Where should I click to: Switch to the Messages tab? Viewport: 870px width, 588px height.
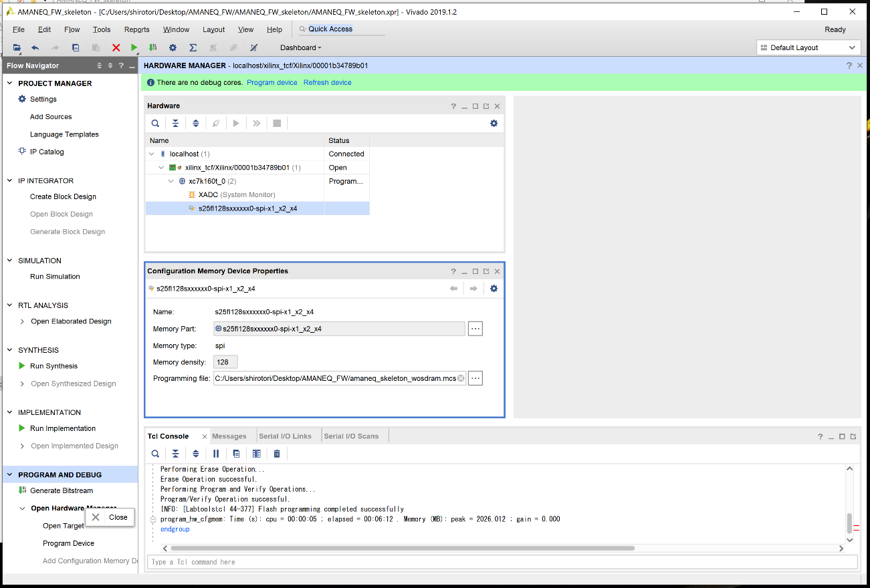(x=229, y=436)
